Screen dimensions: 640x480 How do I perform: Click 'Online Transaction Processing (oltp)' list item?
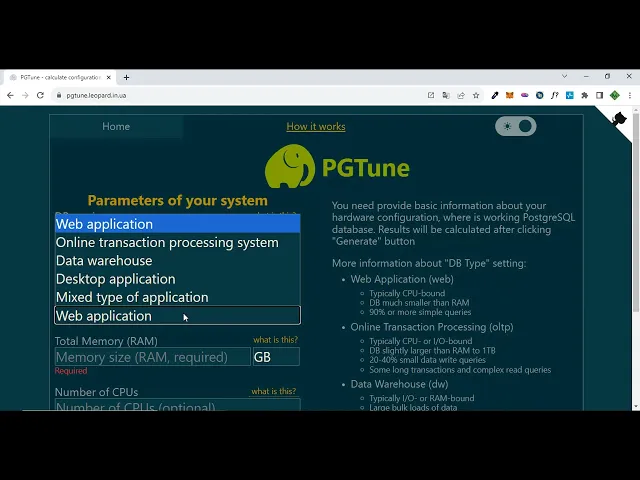click(432, 327)
